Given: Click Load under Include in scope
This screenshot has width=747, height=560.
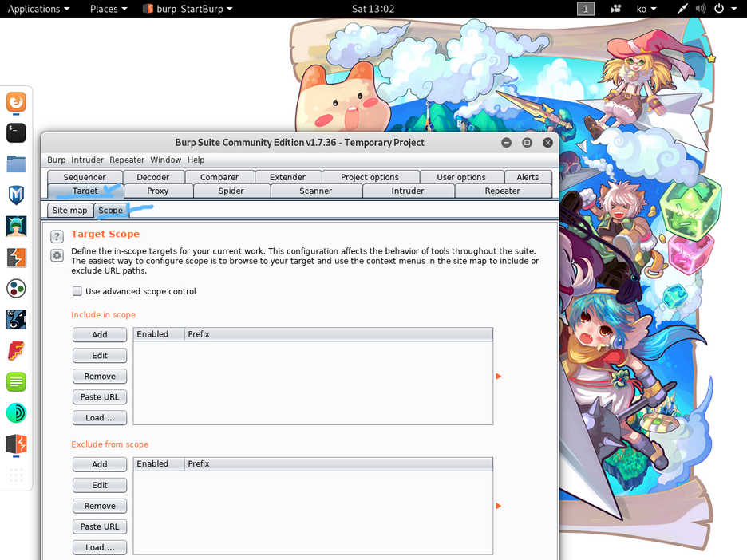Looking at the screenshot, I should pos(100,418).
